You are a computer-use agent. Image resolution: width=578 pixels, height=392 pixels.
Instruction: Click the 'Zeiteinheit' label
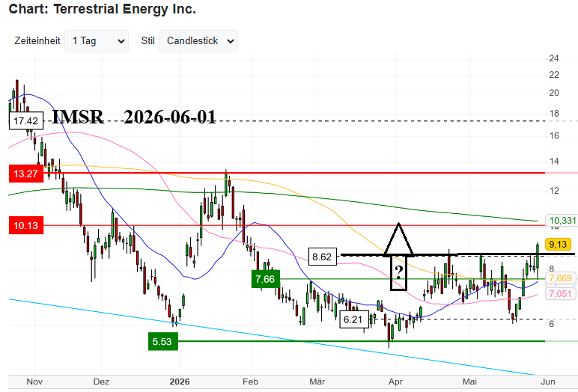point(37,41)
